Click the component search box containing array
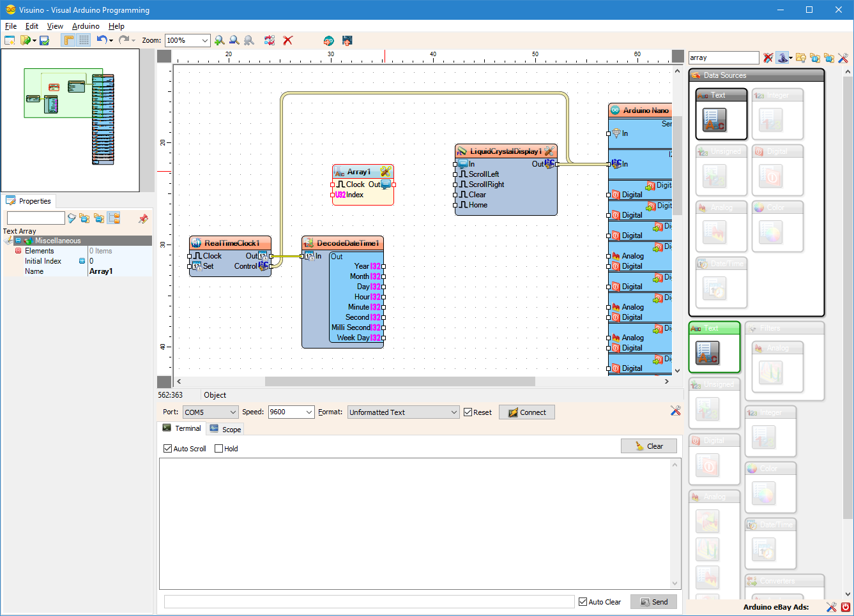The height and width of the screenshot is (616, 854). (724, 58)
